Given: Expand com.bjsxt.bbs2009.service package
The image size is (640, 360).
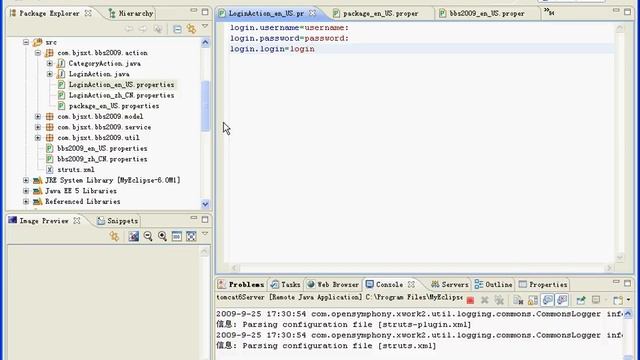Looking at the screenshot, I should pyautogui.click(x=38, y=127).
